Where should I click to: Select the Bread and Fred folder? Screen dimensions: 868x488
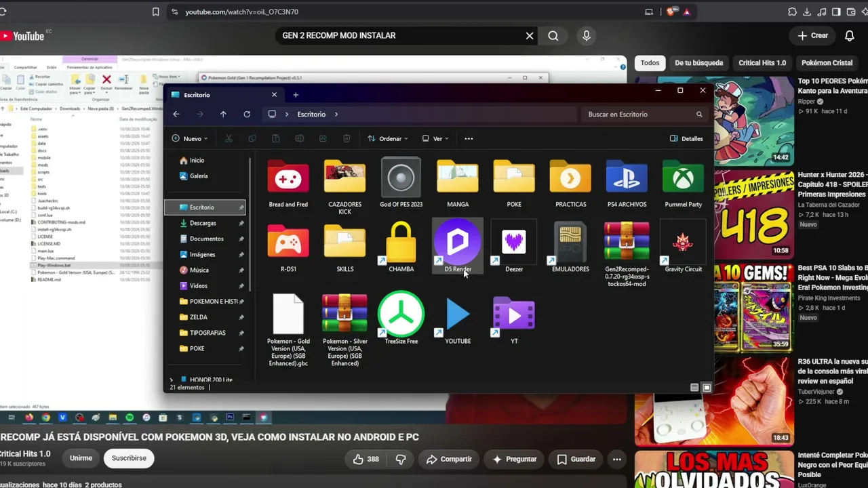pos(288,183)
